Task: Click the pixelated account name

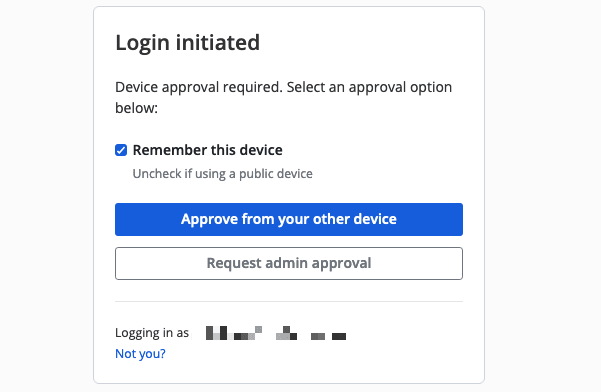Action: point(276,333)
